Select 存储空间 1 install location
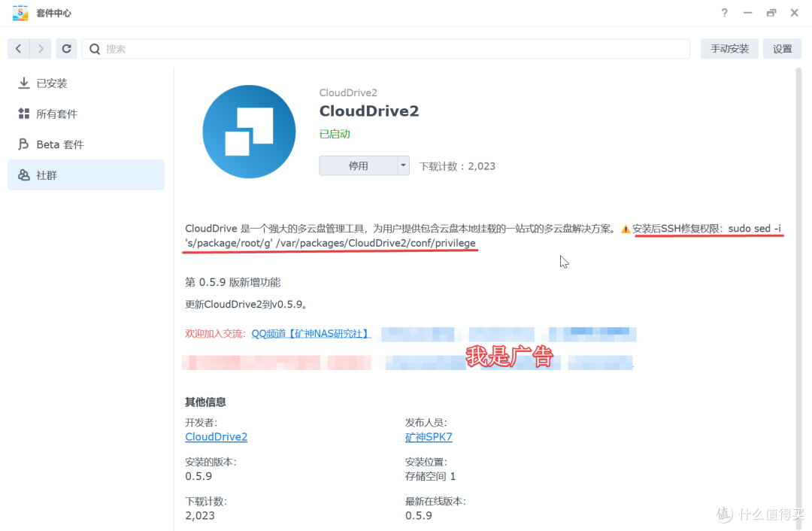812x531 pixels. click(430, 476)
